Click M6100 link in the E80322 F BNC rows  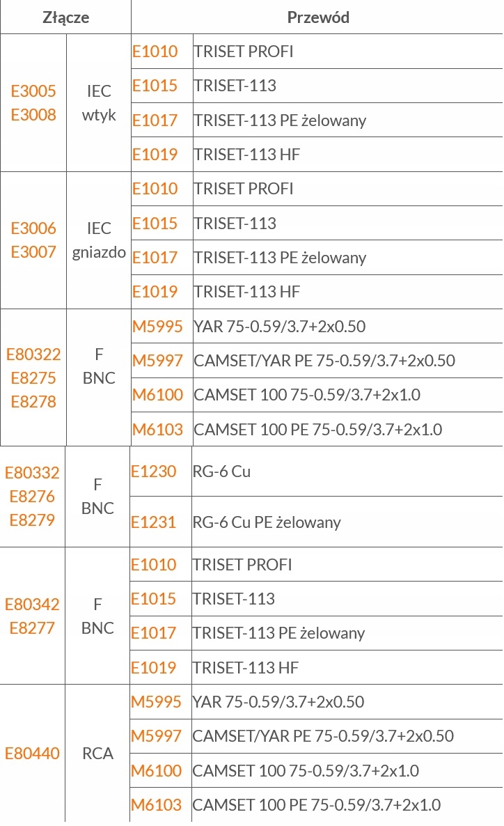(157, 395)
